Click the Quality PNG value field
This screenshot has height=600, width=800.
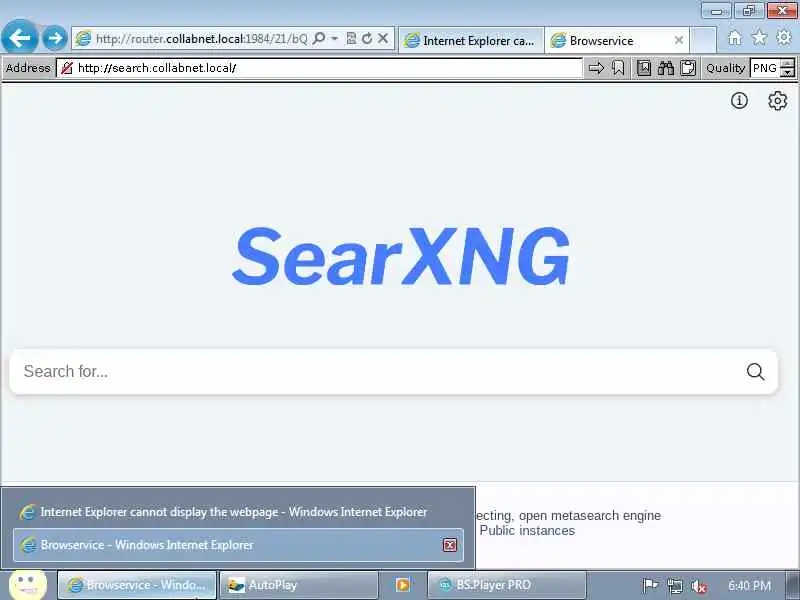click(765, 68)
